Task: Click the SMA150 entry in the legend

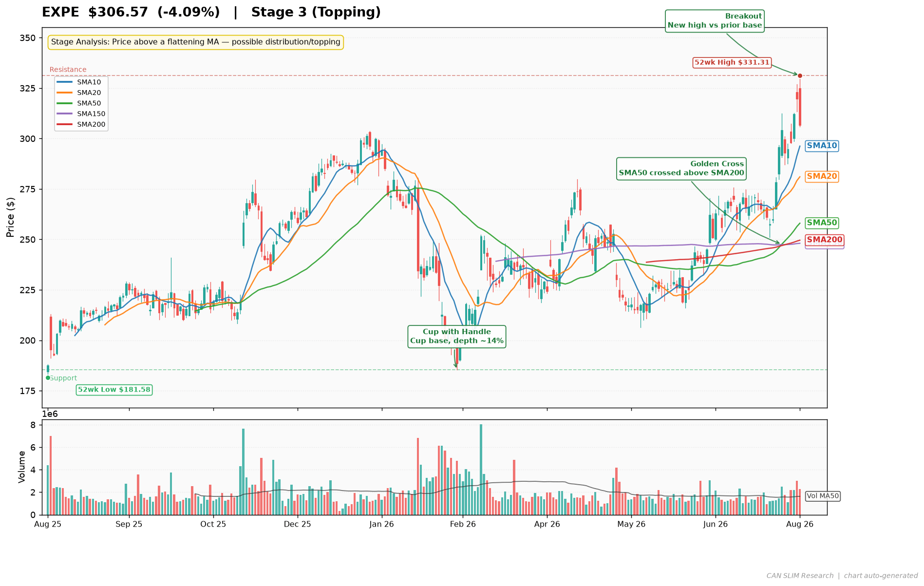Action: [81, 114]
